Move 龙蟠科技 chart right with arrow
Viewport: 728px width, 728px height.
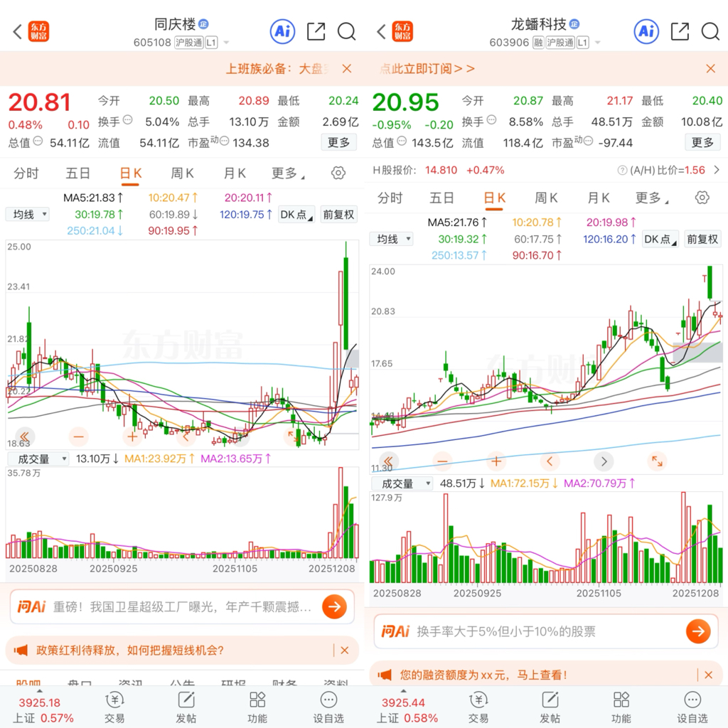604,461
